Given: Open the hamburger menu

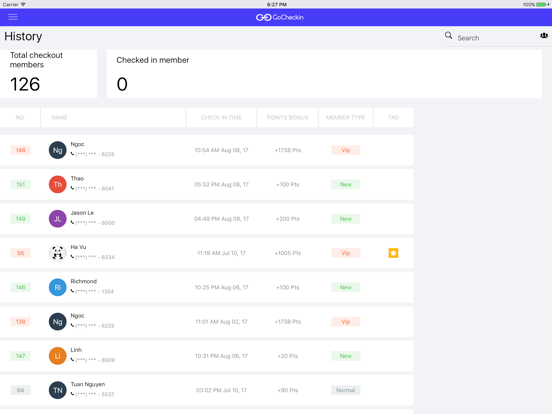Looking at the screenshot, I should (x=13, y=17).
